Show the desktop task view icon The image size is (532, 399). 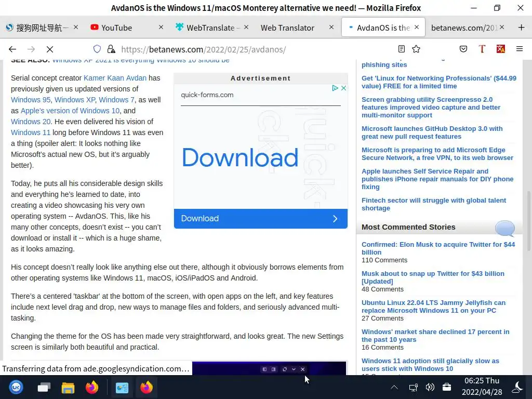pyautogui.click(x=44, y=387)
